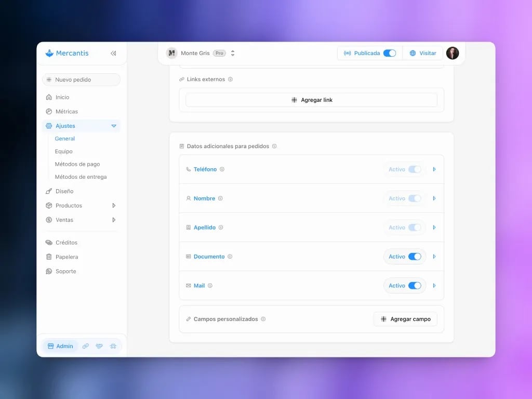The image size is (532, 399).
Task: Toggle the Apellido Activo switch
Action: [x=415, y=228]
